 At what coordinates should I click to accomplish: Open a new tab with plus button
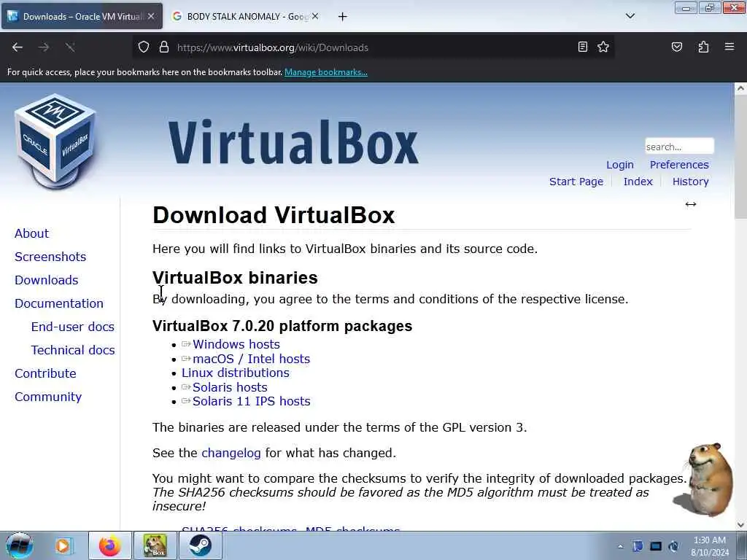342,17
